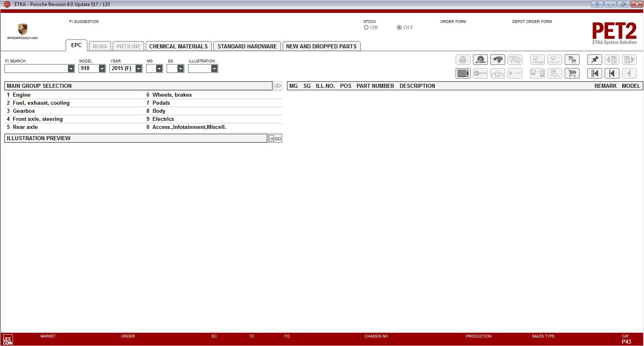Click the DEPOT ORDER FORM link
The image size is (644, 346).
pos(532,22)
